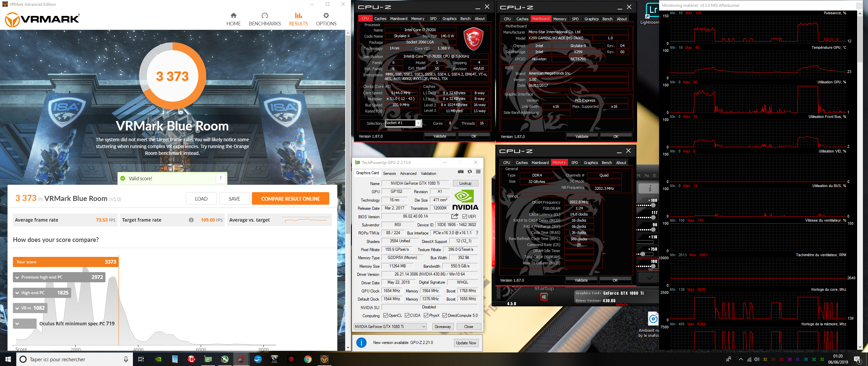
Task: Open Validation tab in GPU-Z
Action: tap(428, 173)
